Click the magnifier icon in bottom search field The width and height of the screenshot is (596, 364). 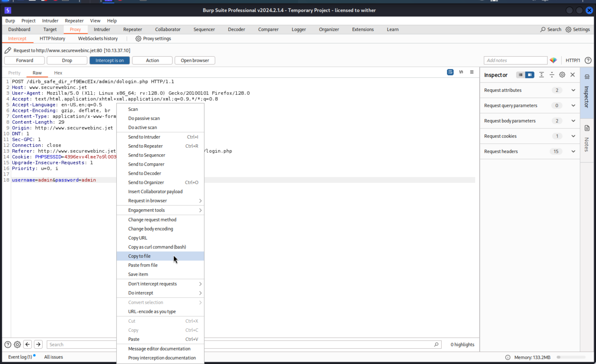click(x=436, y=344)
